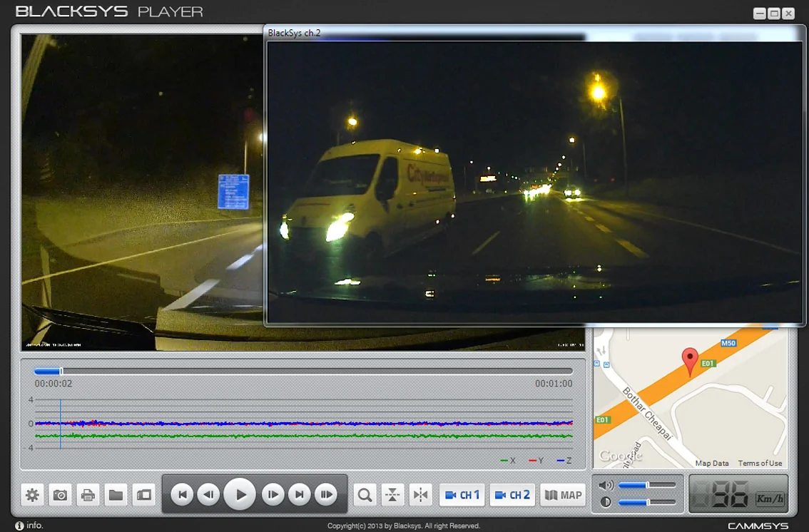Mirror the video horizontally
The height and width of the screenshot is (532, 809).
(x=420, y=496)
